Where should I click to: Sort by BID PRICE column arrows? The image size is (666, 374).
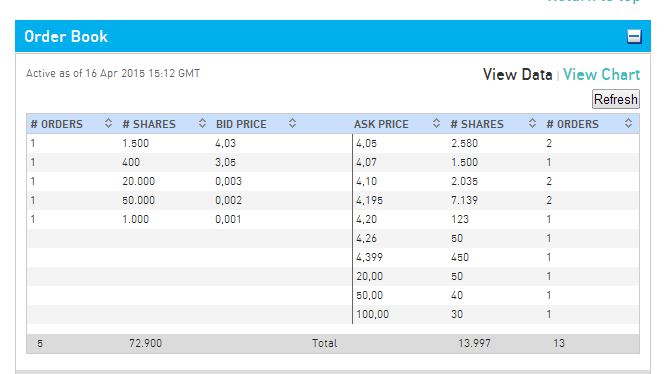(292, 124)
